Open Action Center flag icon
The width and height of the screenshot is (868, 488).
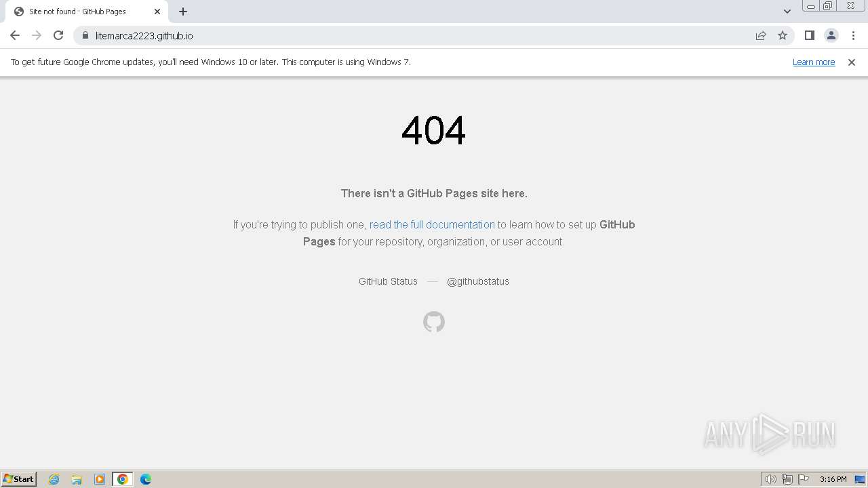[x=804, y=479]
